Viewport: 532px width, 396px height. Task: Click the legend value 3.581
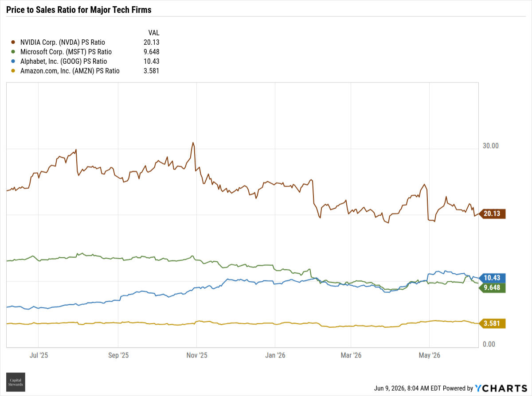coord(151,71)
